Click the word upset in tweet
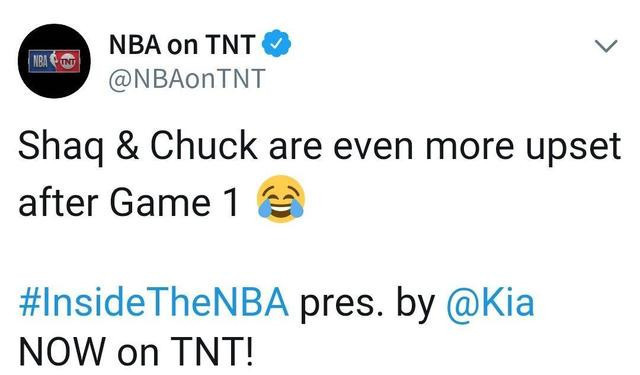The width and height of the screenshot is (640, 375). click(x=573, y=148)
